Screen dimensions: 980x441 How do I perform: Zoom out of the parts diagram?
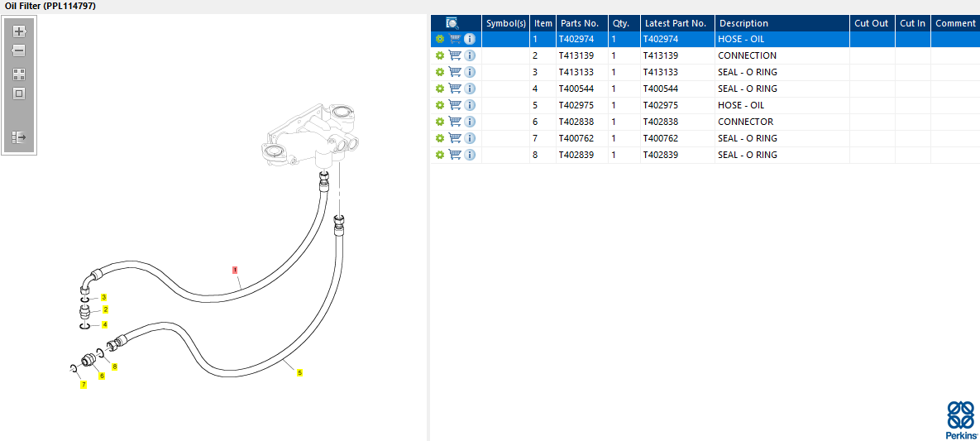19,51
